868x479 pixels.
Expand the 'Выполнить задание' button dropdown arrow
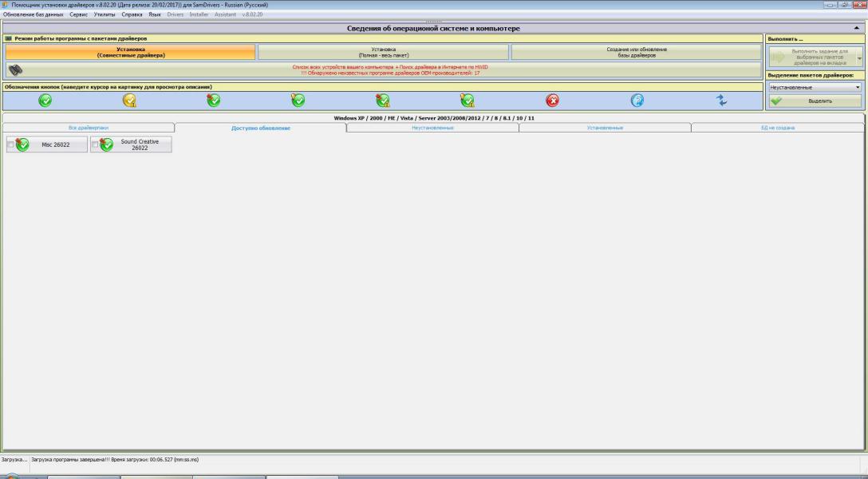pyautogui.click(x=859, y=58)
